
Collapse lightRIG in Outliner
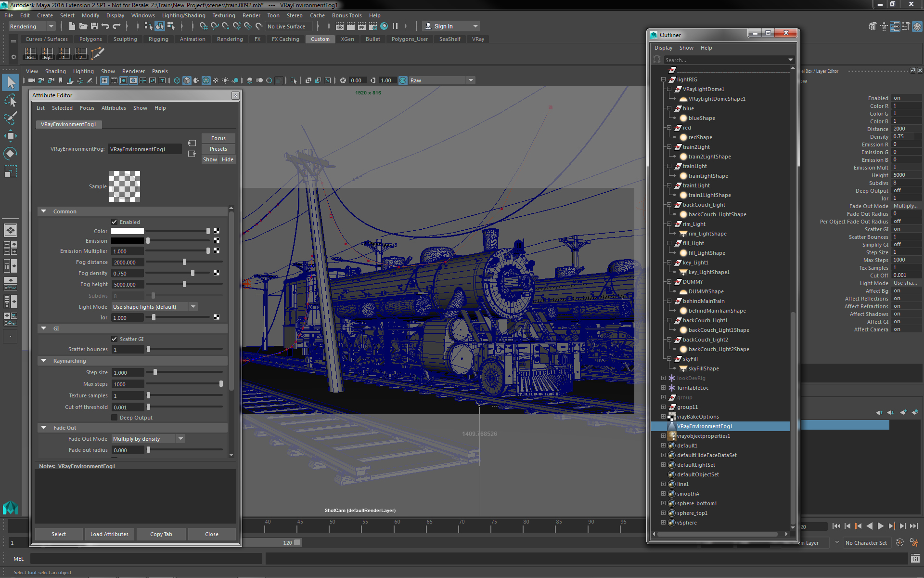(x=663, y=79)
